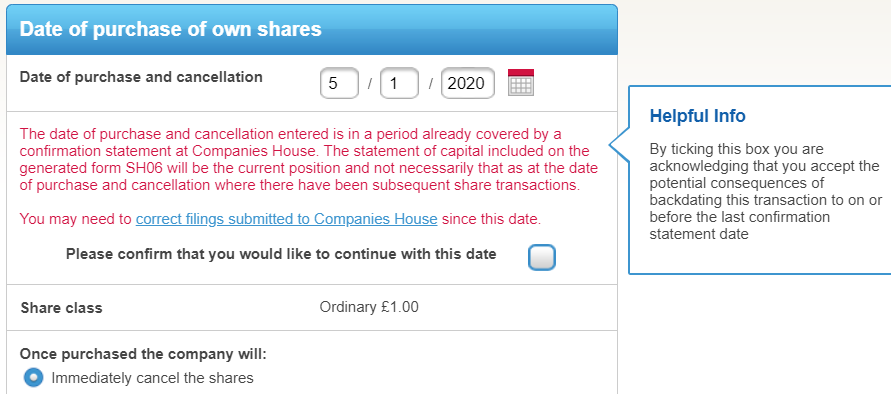This screenshot has width=891, height=394.
Task: Focus the day field showing 5
Action: coord(339,83)
